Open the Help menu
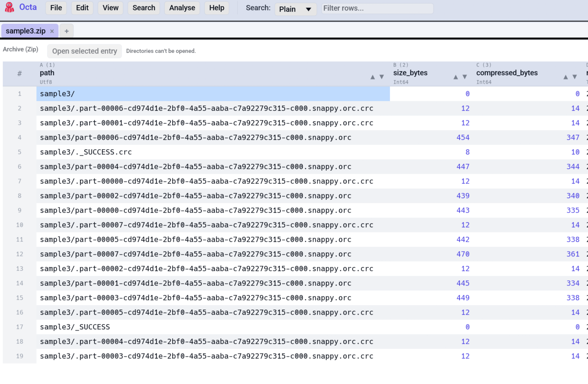 (217, 8)
